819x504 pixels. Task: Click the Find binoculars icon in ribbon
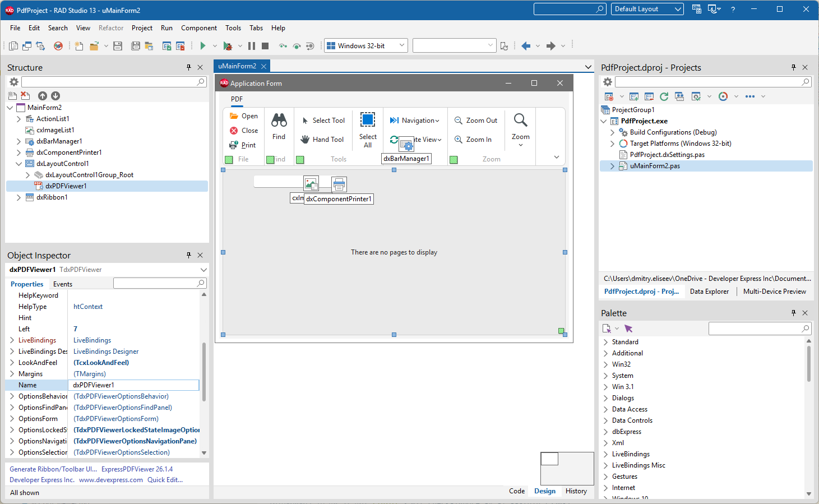(x=279, y=120)
